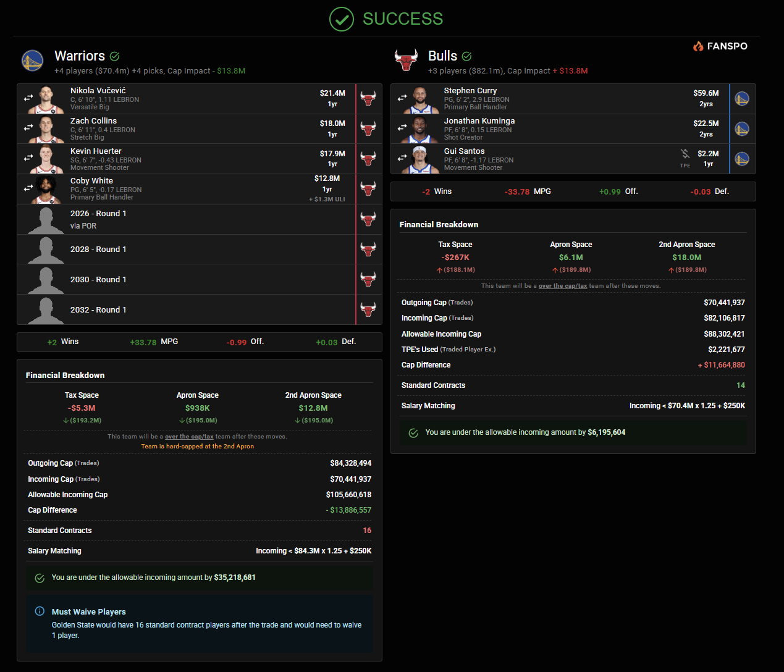Click Bulls logo on Coby White row

(368, 189)
